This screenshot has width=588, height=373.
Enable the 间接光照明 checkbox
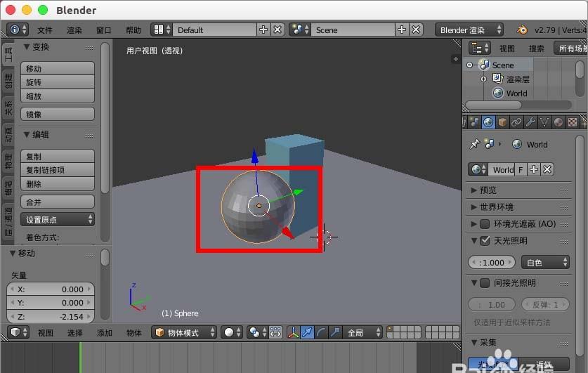tap(485, 282)
